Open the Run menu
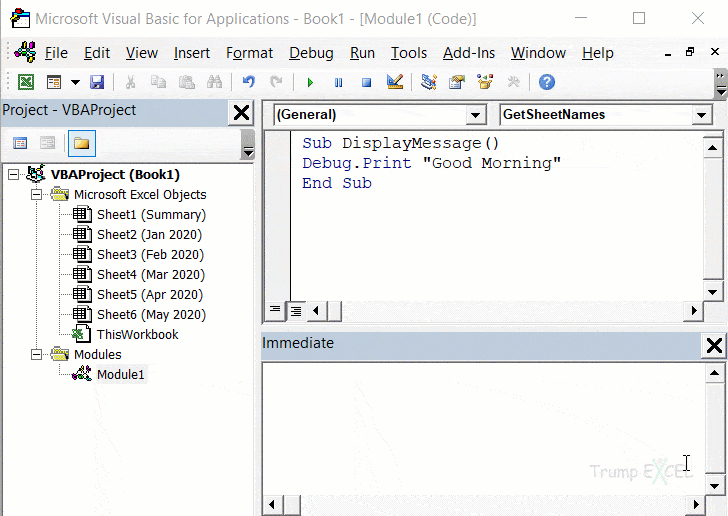Viewport: 728px width, 516px height. coord(362,53)
